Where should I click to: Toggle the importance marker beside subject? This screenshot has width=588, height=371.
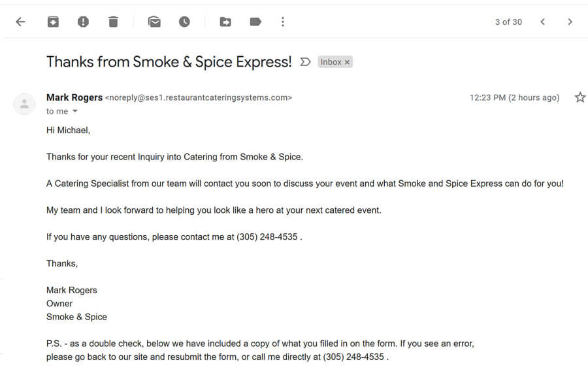(x=305, y=62)
